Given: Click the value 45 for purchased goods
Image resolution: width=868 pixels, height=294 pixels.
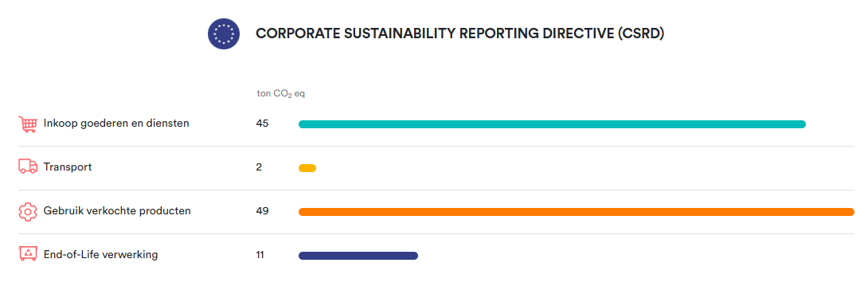Looking at the screenshot, I should [x=263, y=123].
